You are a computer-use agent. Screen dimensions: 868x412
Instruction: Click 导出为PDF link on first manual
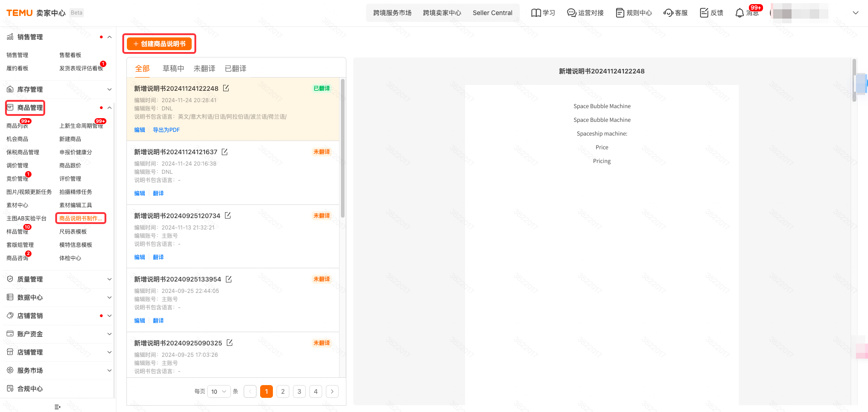(x=166, y=130)
